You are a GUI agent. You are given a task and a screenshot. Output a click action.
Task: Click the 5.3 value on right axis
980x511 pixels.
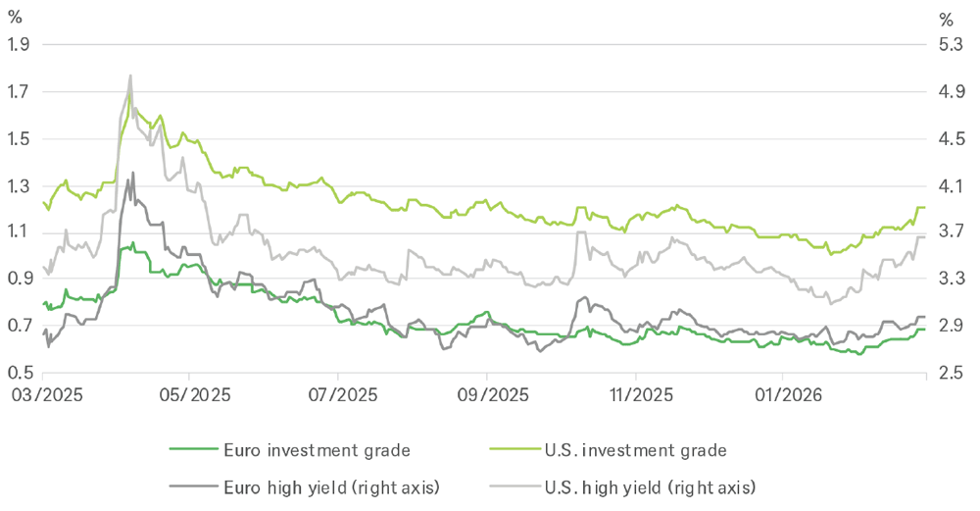pyautogui.click(x=952, y=44)
